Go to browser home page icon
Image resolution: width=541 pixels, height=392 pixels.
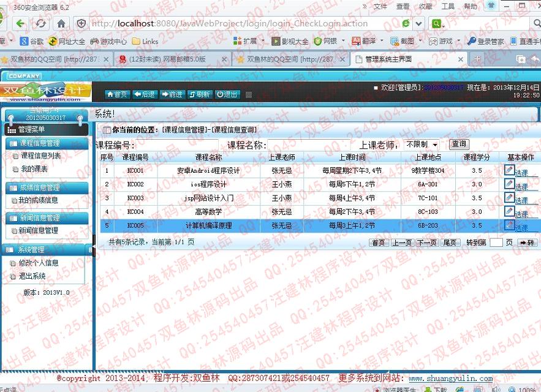tap(61, 23)
